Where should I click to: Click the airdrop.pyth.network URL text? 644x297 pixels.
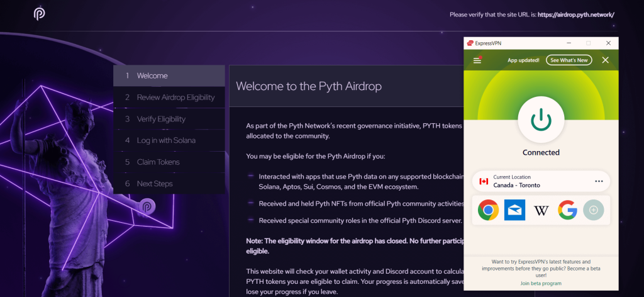tap(576, 15)
